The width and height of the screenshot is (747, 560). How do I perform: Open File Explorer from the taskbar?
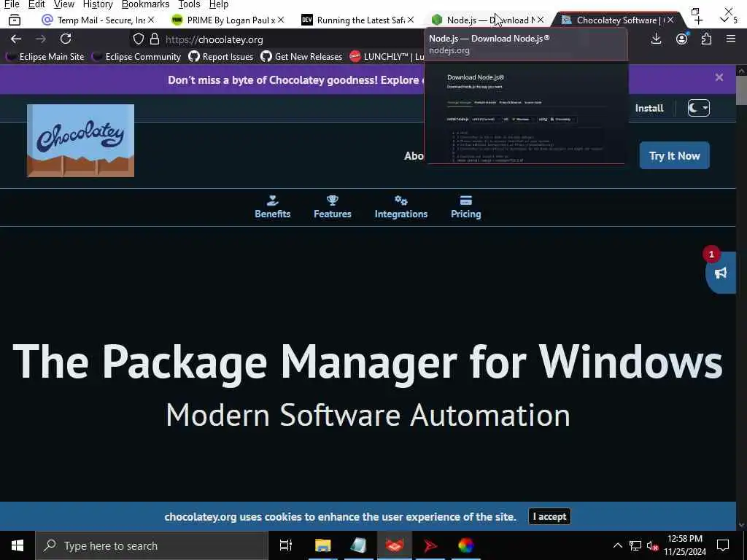pos(322,545)
